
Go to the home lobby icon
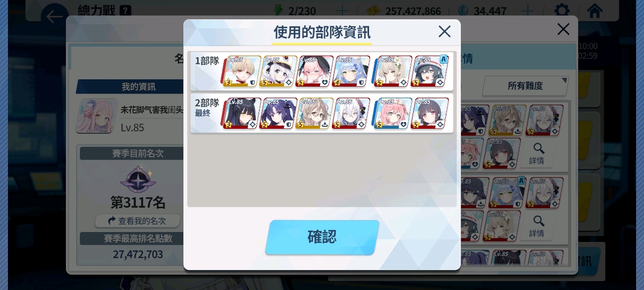[x=594, y=10]
